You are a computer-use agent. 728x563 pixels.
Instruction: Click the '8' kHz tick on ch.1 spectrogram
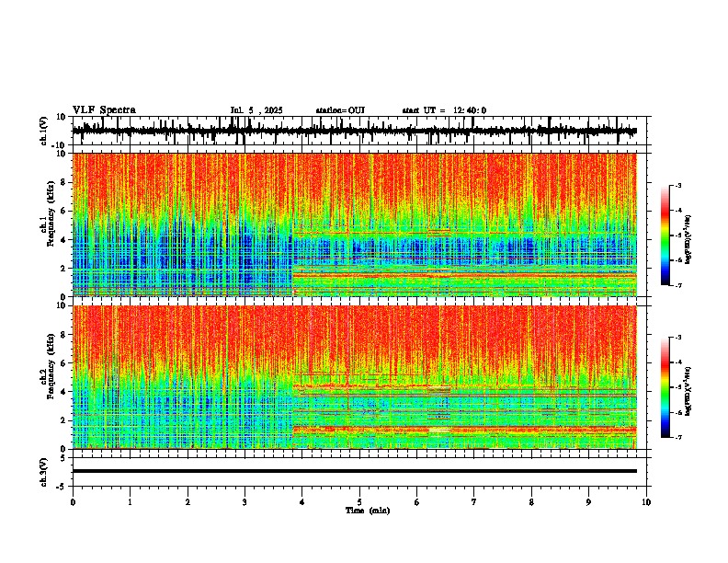tap(64, 182)
